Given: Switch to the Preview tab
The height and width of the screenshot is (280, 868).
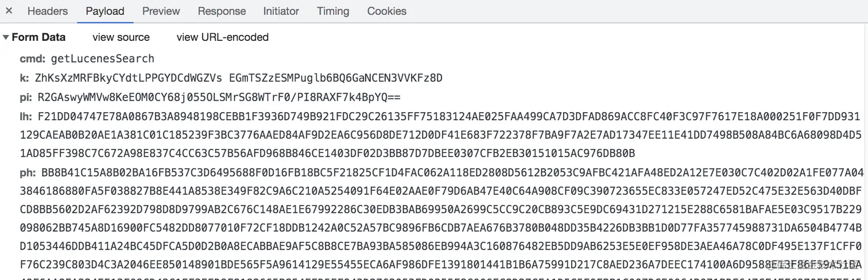Looking at the screenshot, I should coord(161,11).
